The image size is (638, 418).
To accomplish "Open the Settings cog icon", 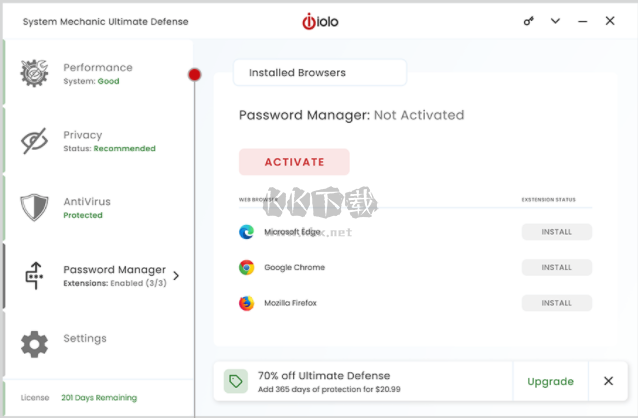I will (x=34, y=344).
